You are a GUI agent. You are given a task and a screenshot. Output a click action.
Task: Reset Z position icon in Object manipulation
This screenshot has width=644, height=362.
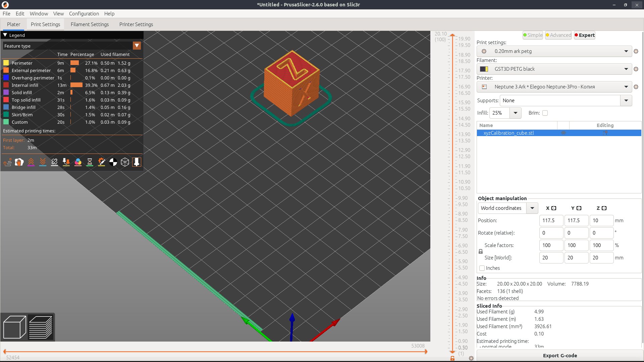(x=604, y=208)
